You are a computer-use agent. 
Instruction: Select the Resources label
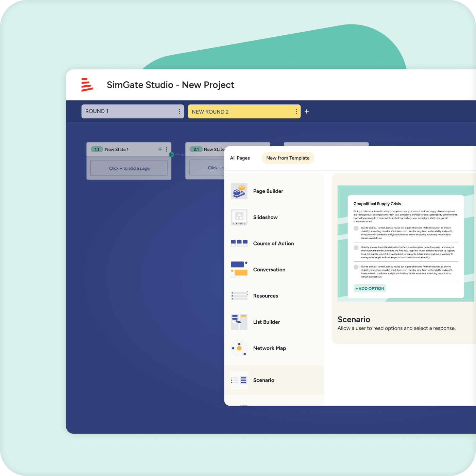click(266, 296)
